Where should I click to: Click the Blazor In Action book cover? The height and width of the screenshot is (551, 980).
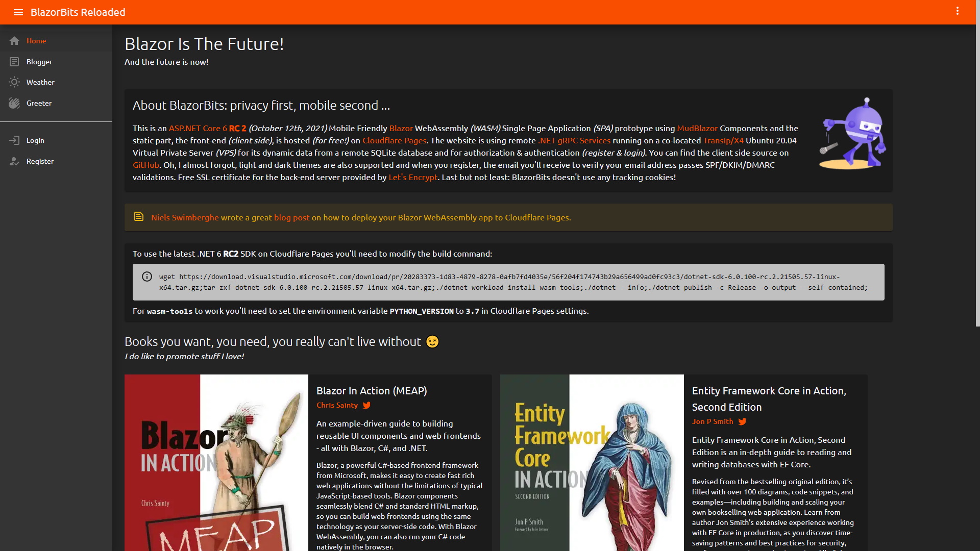(x=216, y=463)
